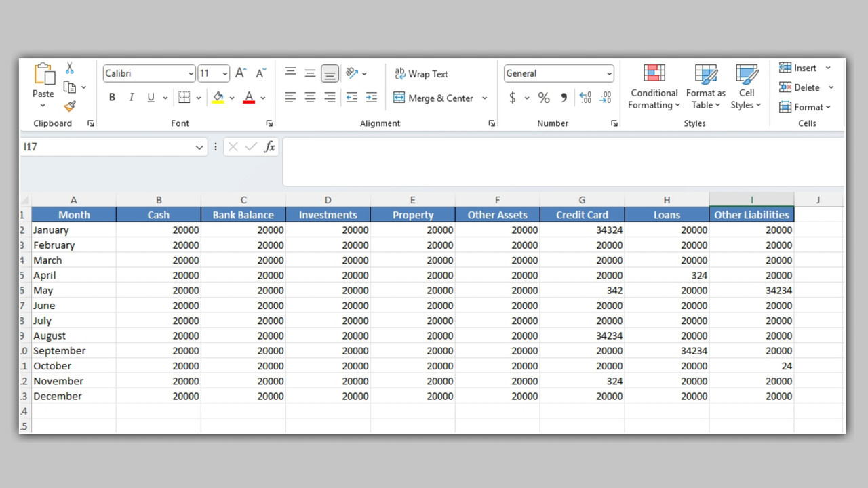Viewport: 868px width, 488px height.
Task: Apply cell Borders icon
Action: 184,98
